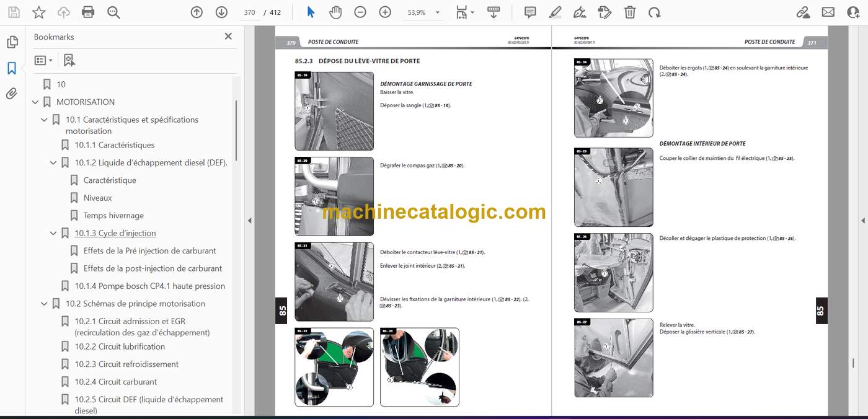Click the zoom in plus icon
868x419 pixels.
pos(385,12)
